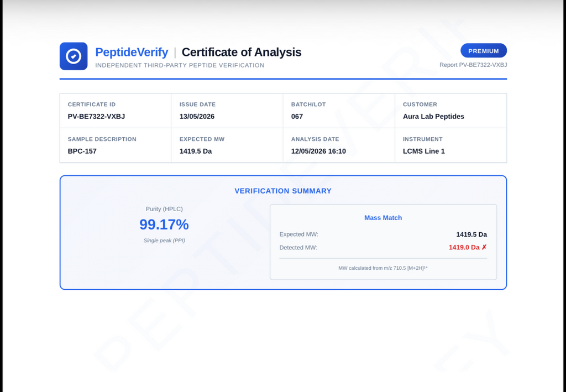566x392 pixels.
Task: Click the red X mismatch icon
Action: pyautogui.click(x=484, y=247)
